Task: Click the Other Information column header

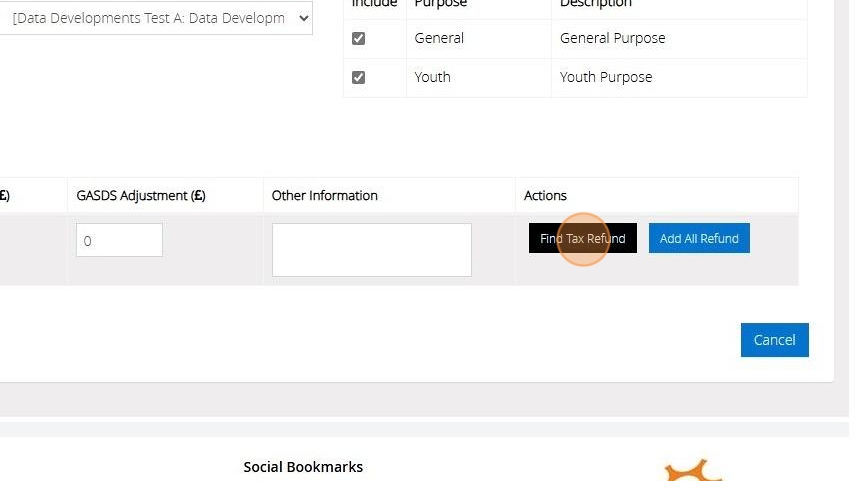Action: [325, 195]
